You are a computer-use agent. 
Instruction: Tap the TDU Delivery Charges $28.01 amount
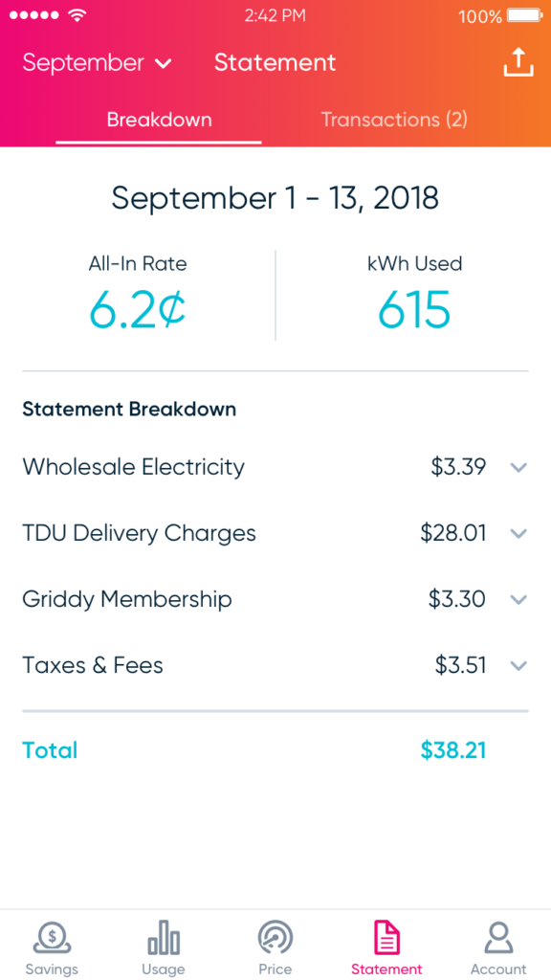tap(452, 533)
